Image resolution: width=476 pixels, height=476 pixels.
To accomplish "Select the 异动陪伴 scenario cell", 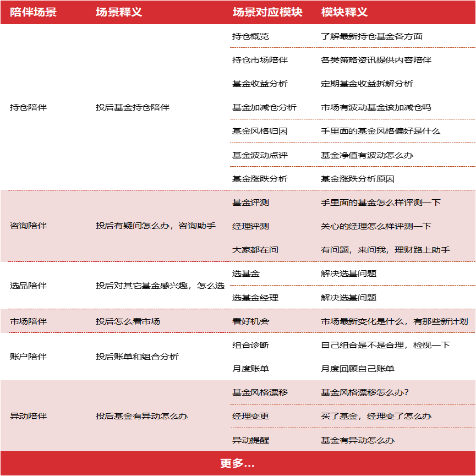I will click(28, 416).
